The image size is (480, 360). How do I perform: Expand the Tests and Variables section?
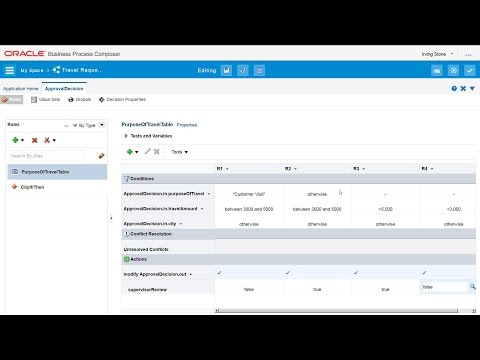pyautogui.click(x=126, y=136)
